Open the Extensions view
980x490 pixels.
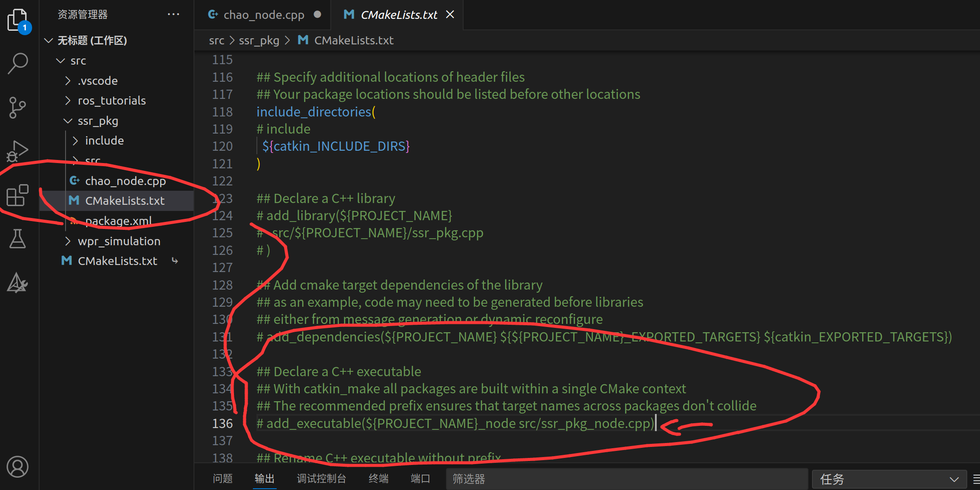point(18,196)
